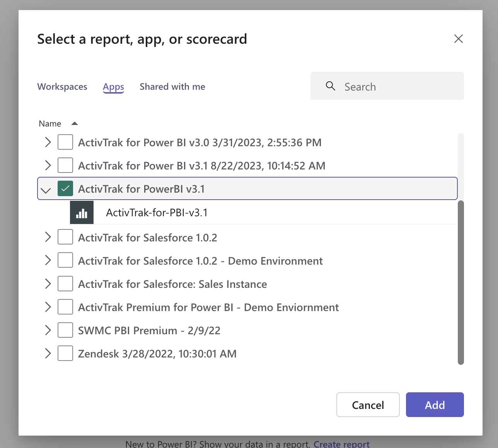Click text "ActivTrak for Power BI v3.0 3/31/2023, 2:55:36 PM"
The width and height of the screenshot is (498, 448).
pyautogui.click(x=200, y=142)
